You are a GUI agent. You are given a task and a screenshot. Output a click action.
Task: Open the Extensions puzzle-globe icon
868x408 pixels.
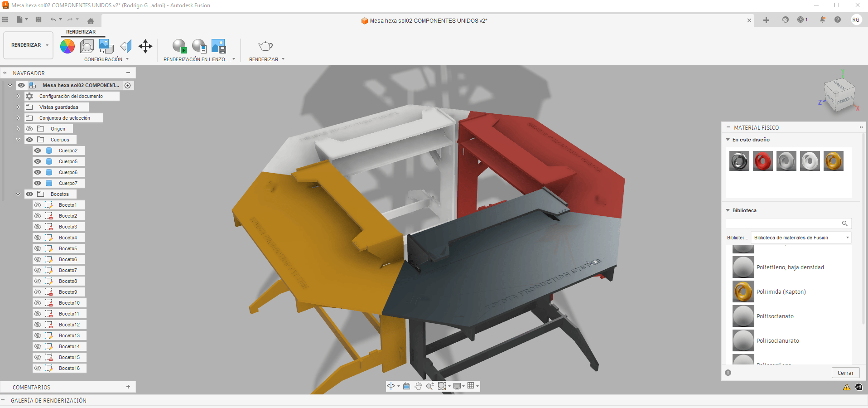click(786, 20)
